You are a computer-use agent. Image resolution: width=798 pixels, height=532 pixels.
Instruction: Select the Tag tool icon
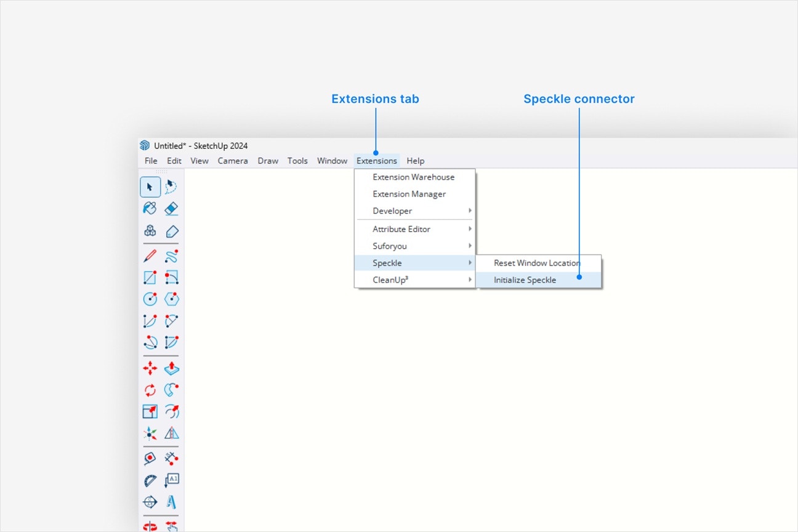tap(172, 231)
